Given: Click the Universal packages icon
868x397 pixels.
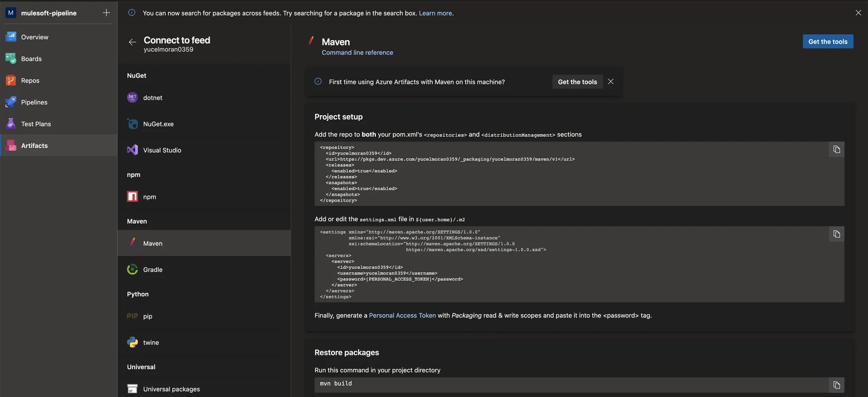Looking at the screenshot, I should (132, 389).
